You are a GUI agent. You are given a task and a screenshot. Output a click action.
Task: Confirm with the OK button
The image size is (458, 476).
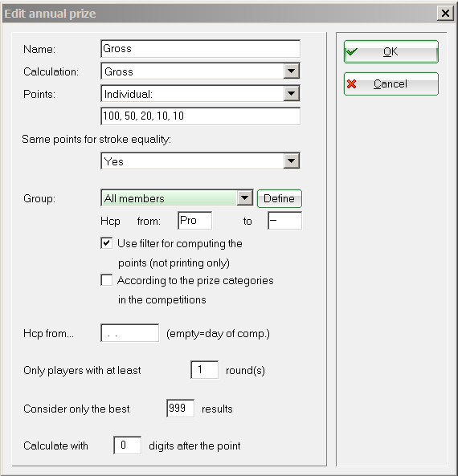(391, 51)
